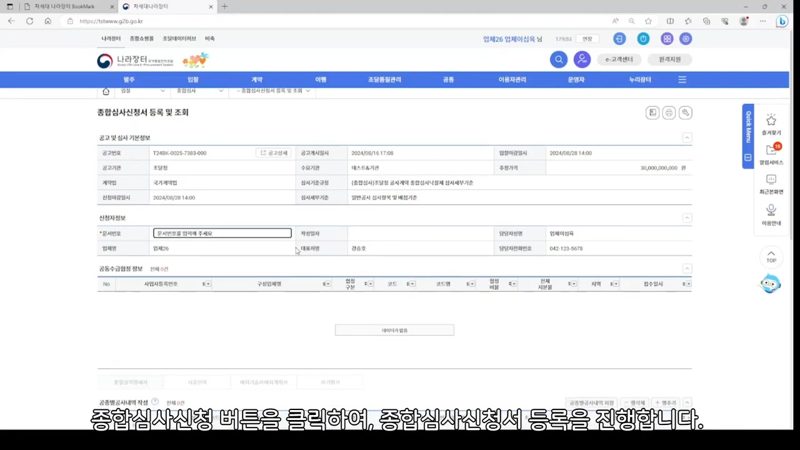Open 입찰 main menu

tap(193, 80)
